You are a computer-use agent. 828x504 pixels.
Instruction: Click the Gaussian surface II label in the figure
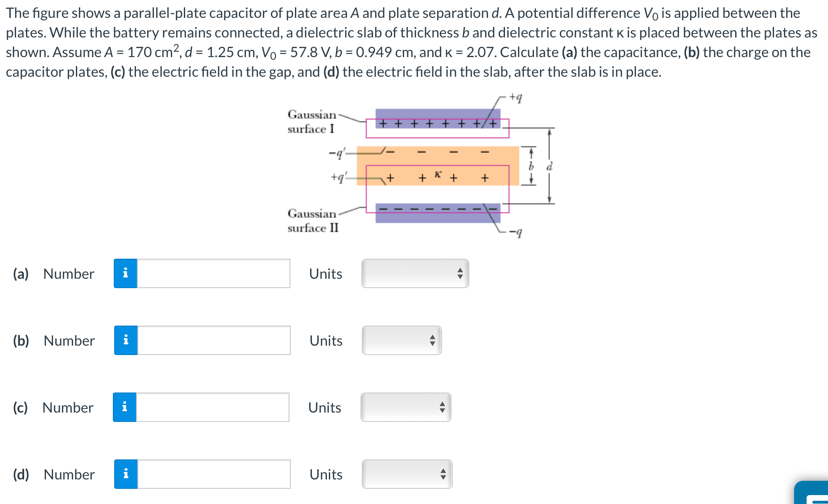(313, 221)
